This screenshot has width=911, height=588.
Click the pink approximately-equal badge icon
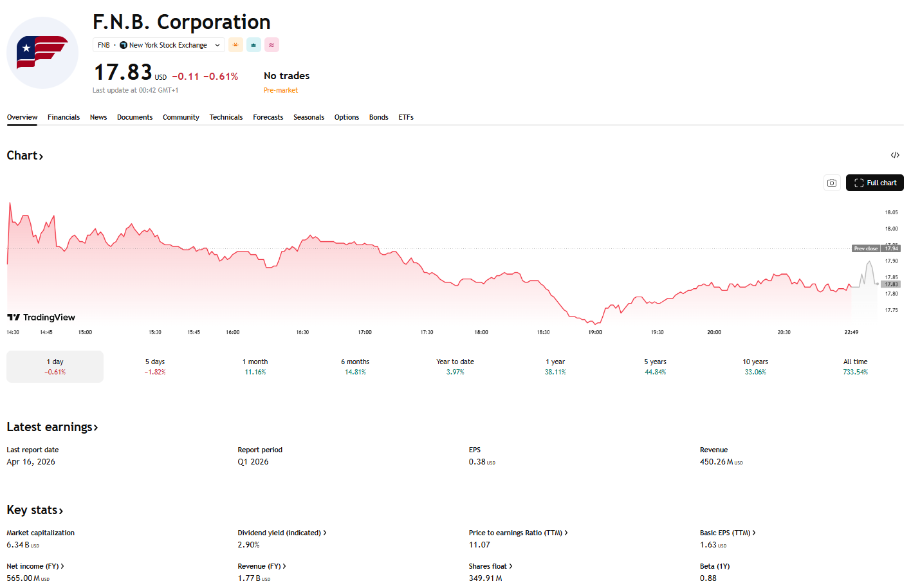pyautogui.click(x=271, y=45)
